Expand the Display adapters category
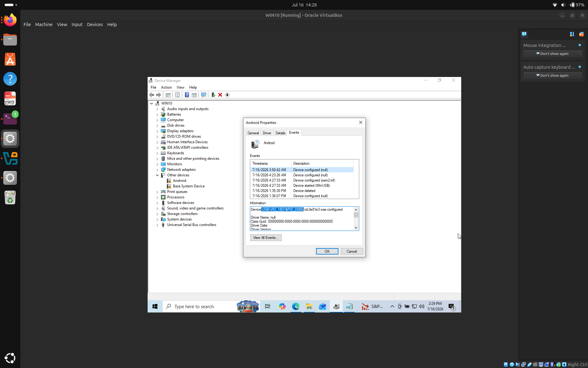 click(157, 131)
